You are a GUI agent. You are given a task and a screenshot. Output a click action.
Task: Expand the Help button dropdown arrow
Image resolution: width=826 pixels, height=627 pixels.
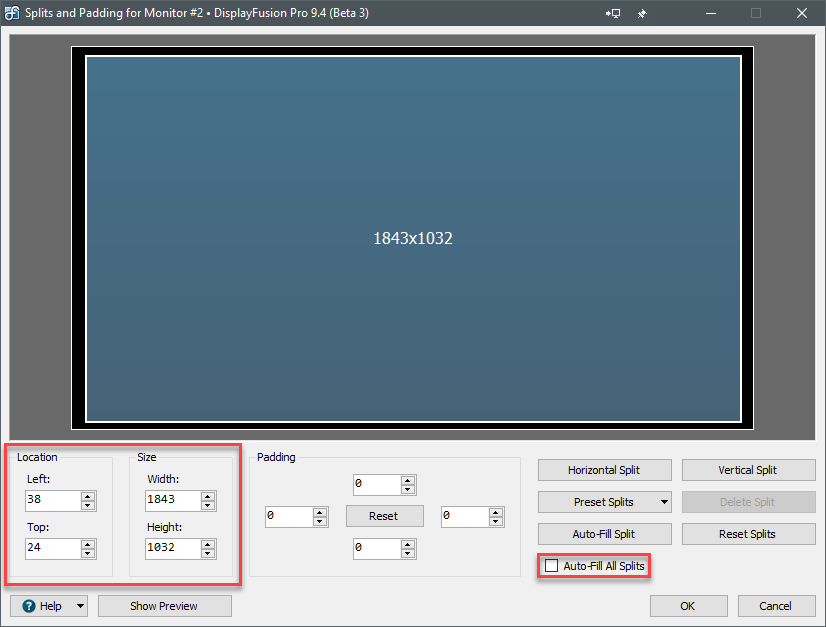80,606
